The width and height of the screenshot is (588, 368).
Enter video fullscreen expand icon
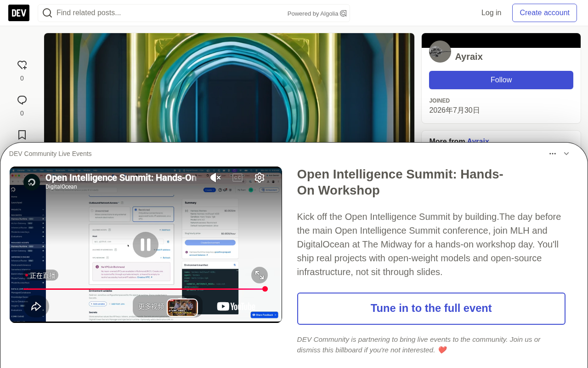[x=260, y=275]
